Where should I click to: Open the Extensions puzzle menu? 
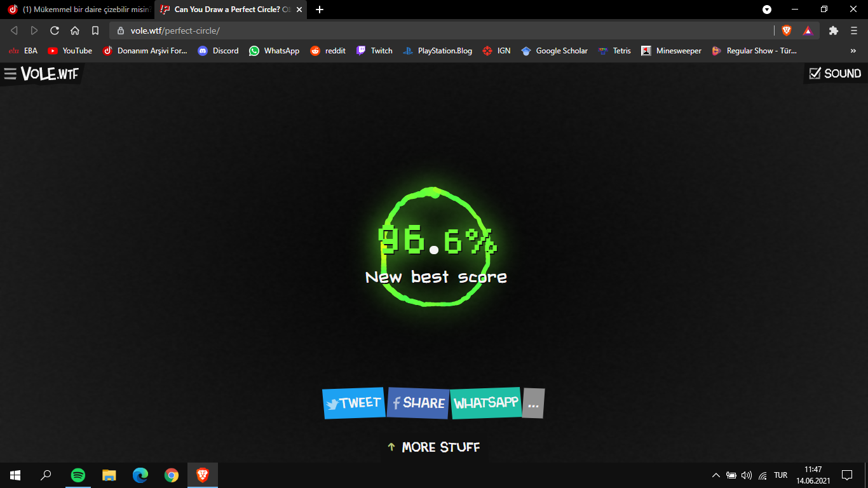(834, 30)
